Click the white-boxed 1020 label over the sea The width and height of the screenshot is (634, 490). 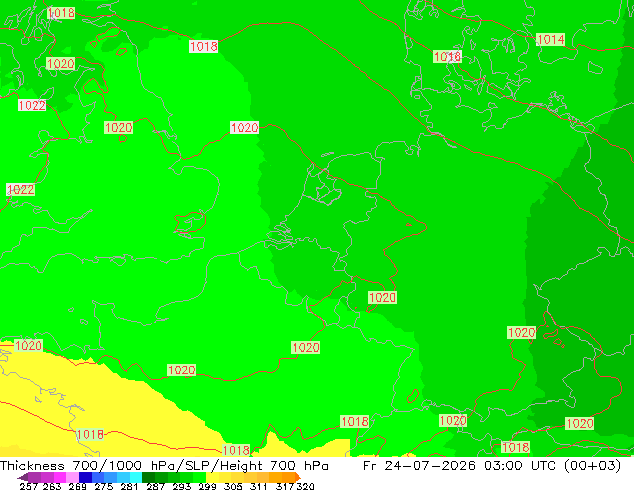[x=244, y=127]
